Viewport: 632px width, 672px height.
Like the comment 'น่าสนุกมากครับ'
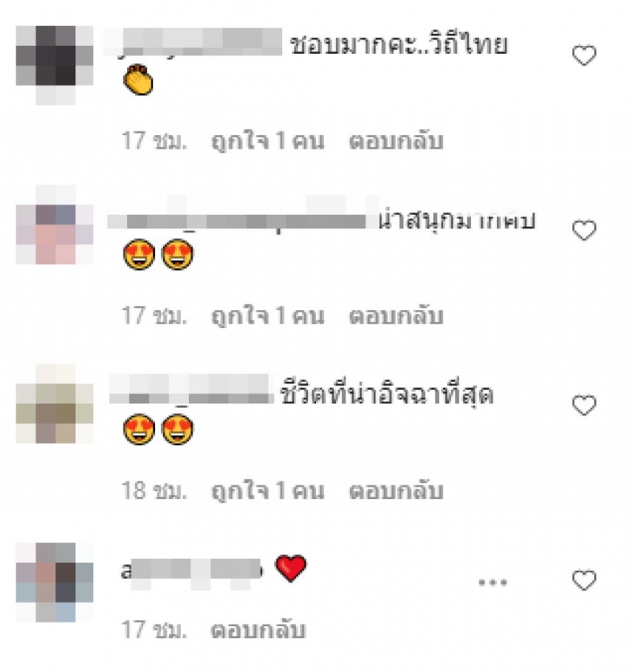click(x=584, y=230)
